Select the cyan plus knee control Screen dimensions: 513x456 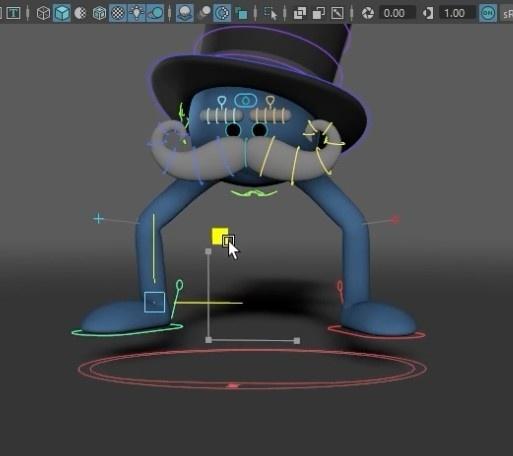98,219
